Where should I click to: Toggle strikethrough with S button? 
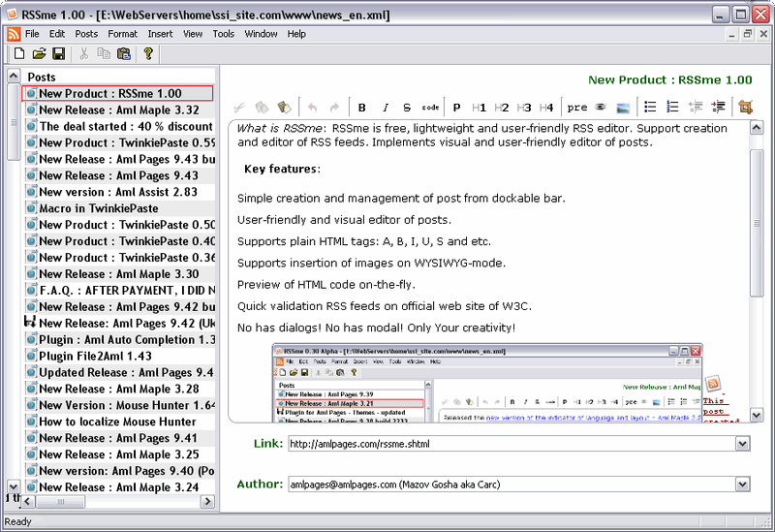tap(407, 108)
